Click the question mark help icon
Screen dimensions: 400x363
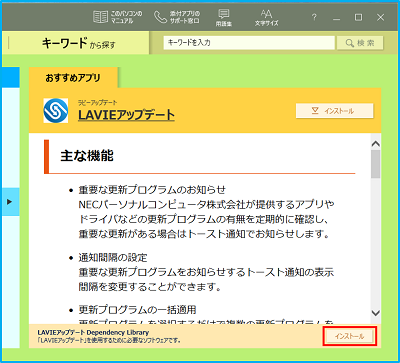coord(314,18)
